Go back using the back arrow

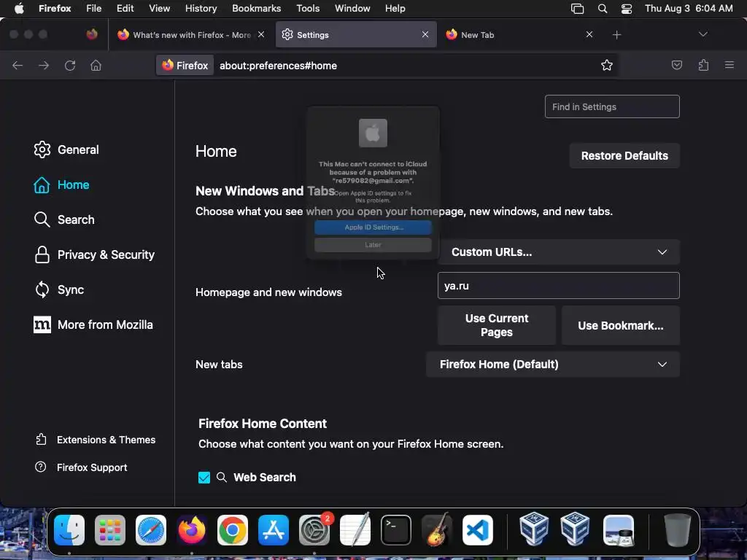coord(18,65)
